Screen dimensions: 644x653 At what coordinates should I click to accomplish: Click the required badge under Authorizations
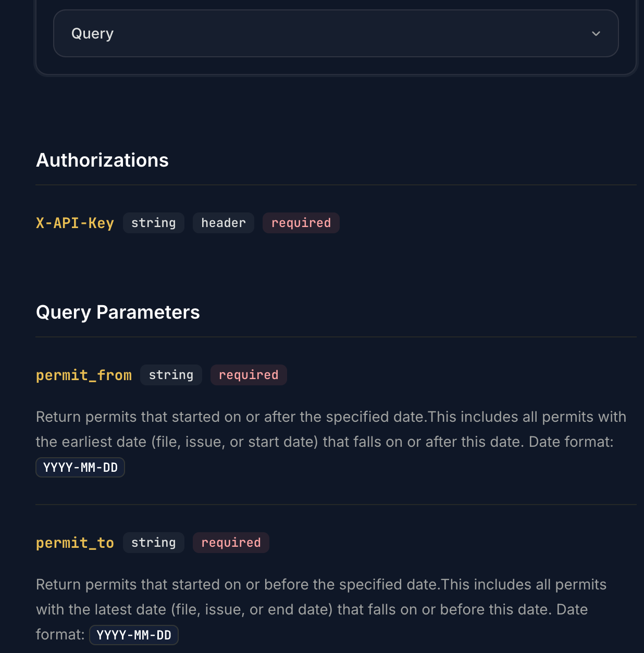[x=301, y=223]
